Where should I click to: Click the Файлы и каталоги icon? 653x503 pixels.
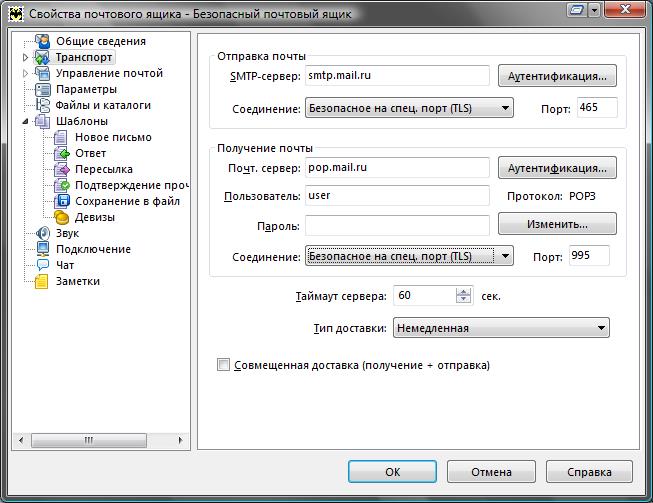(42, 105)
